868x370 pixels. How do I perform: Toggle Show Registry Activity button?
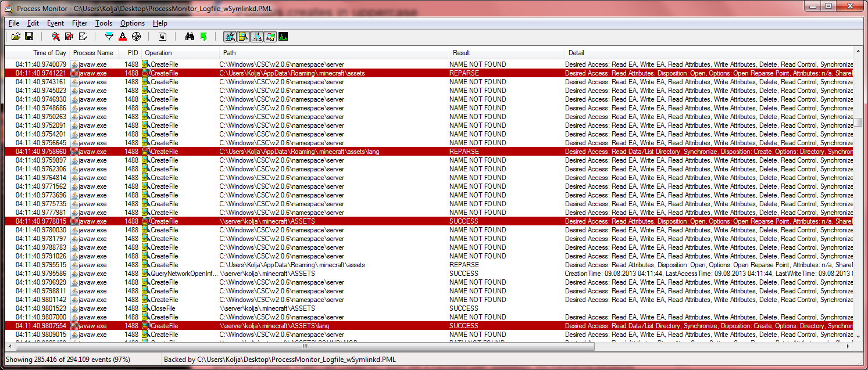[x=230, y=37]
